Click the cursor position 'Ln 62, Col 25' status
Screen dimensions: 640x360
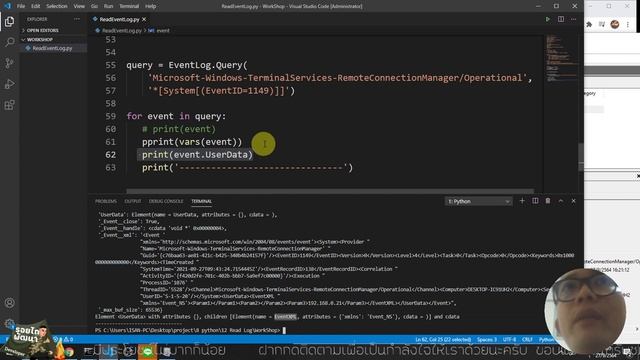click(443, 340)
